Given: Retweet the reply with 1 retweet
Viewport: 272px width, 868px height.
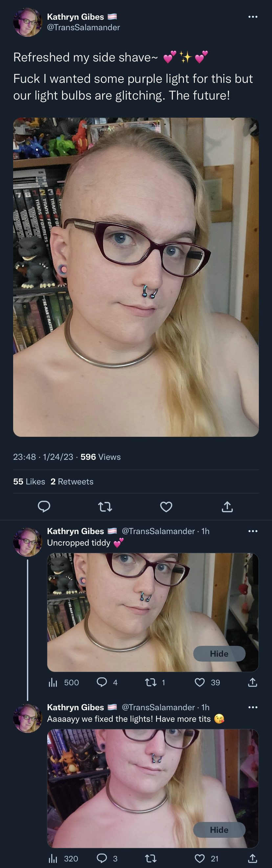Looking at the screenshot, I should click(155, 682).
